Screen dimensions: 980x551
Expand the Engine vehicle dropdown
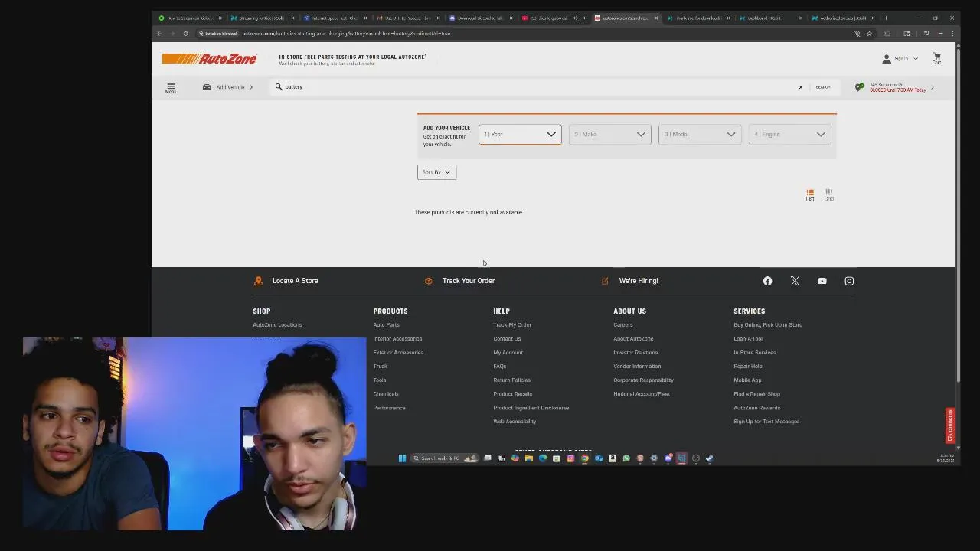click(789, 135)
